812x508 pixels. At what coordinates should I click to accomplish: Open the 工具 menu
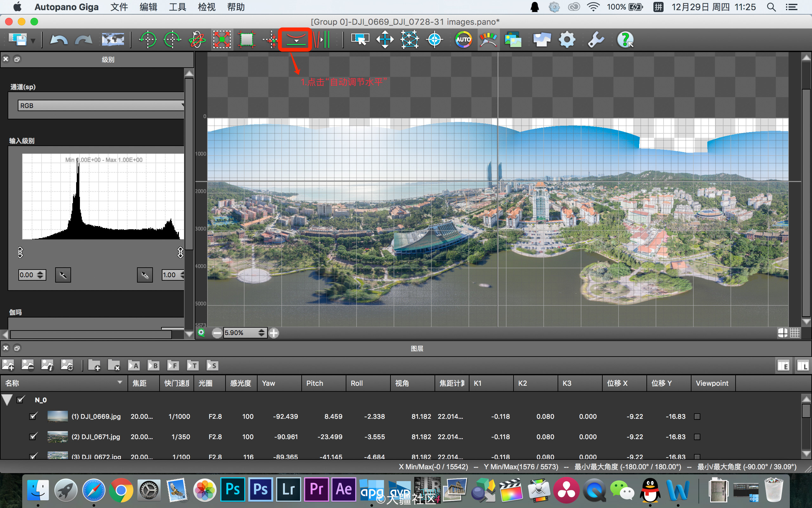(x=177, y=7)
